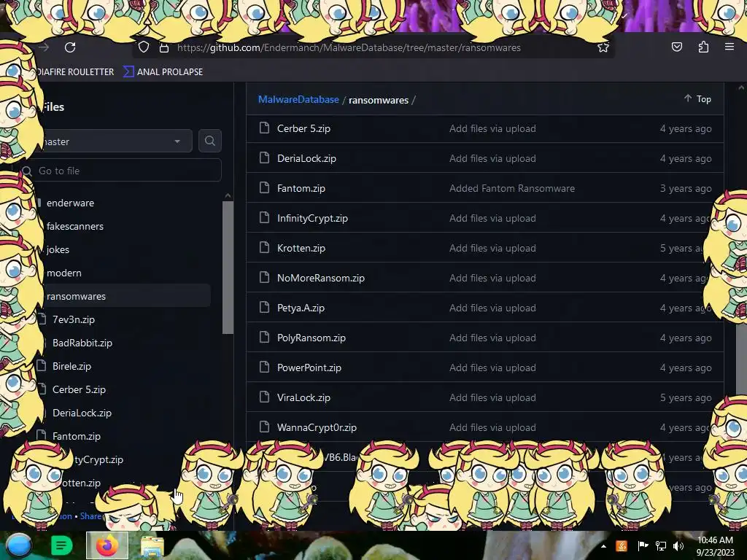This screenshot has height=560, width=747.
Task: Open WannaCrypt0r.zip in file list
Action: pos(317,427)
